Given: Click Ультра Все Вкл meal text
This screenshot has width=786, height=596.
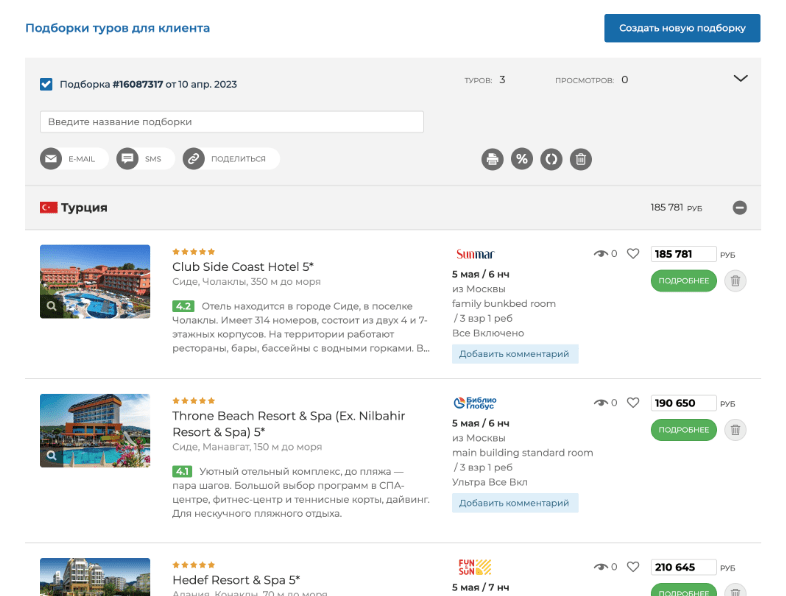Looking at the screenshot, I should pos(490,482).
